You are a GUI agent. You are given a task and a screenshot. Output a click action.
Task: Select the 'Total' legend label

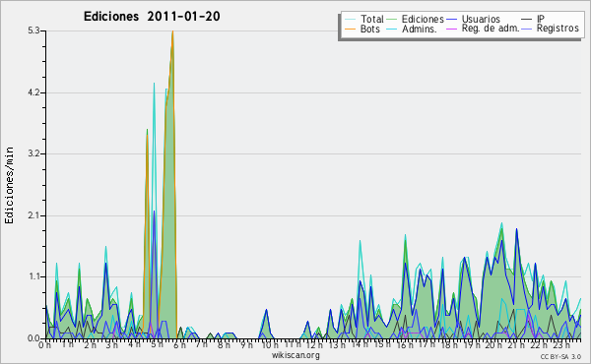pos(372,19)
